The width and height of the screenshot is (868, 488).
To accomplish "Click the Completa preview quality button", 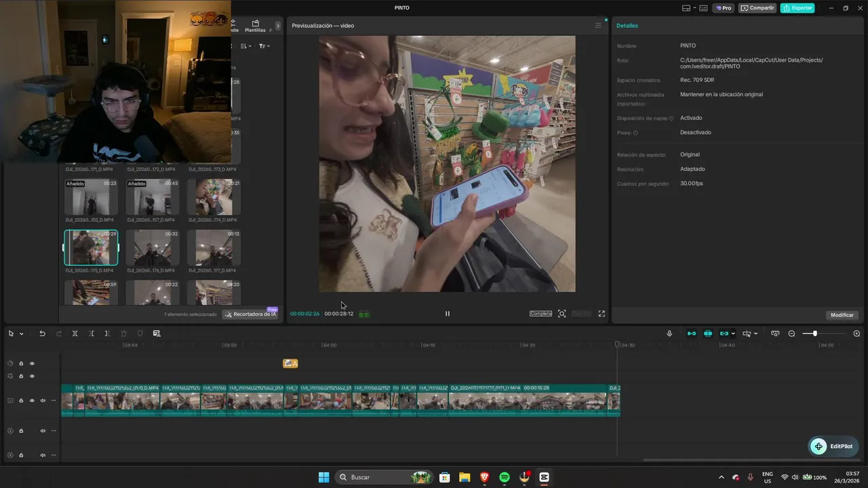I will [x=541, y=314].
